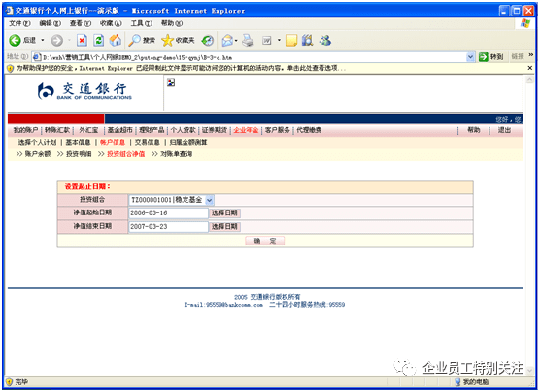The image size is (540, 392).
Task: Click the Edit with Word icon
Action: tap(266, 41)
